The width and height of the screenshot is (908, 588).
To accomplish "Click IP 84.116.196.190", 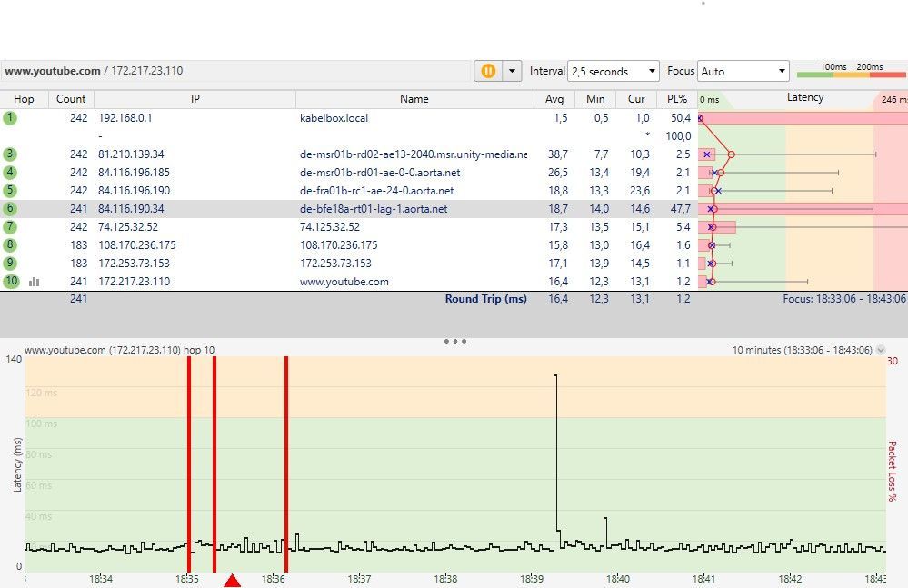I will point(134,191).
